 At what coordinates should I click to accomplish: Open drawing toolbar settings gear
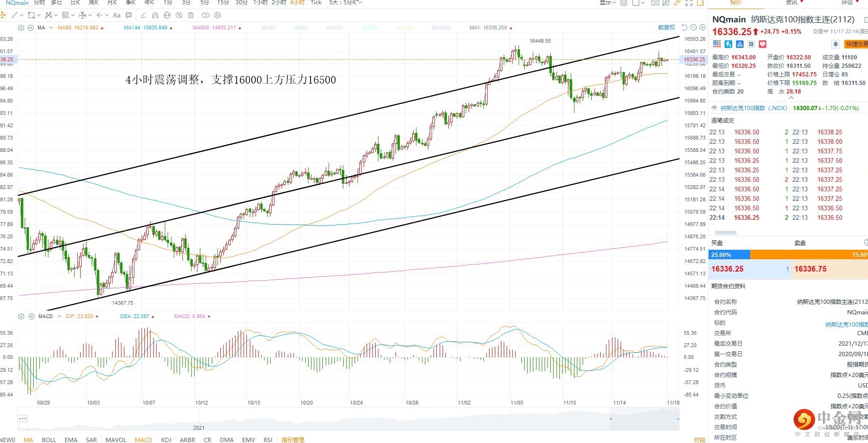point(217,15)
